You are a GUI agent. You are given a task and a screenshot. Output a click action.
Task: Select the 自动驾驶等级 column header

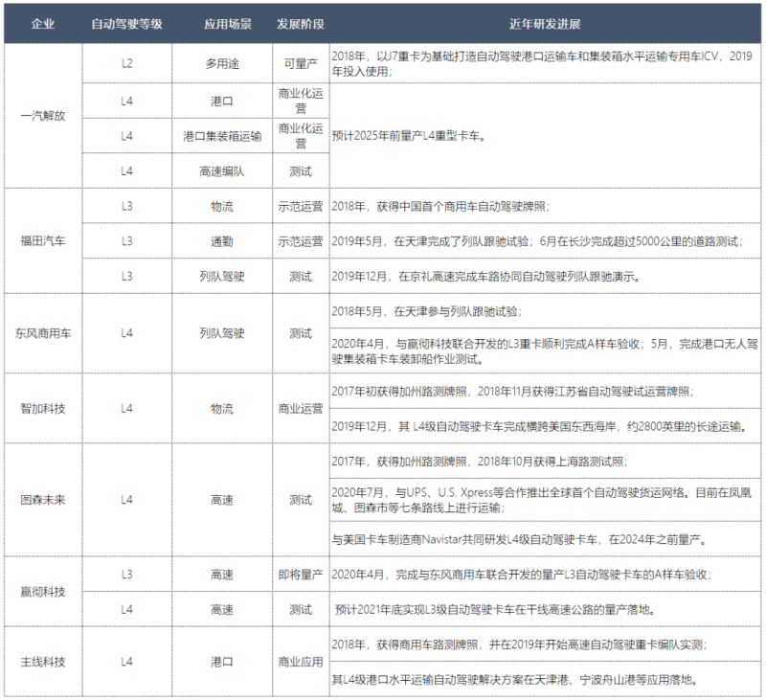point(126,22)
